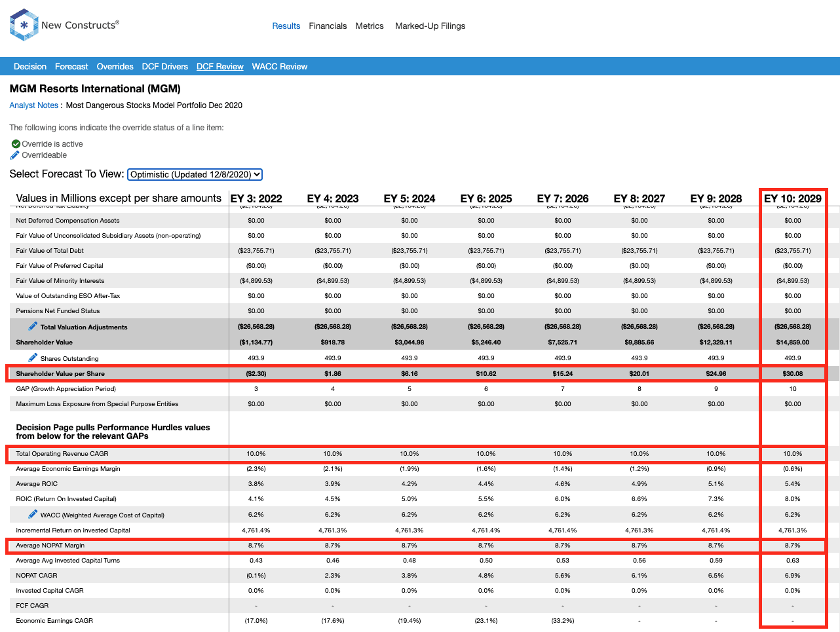Viewport: 840px width, 632px height.
Task: Click the EY 7: 2026 column header
Action: (x=563, y=198)
